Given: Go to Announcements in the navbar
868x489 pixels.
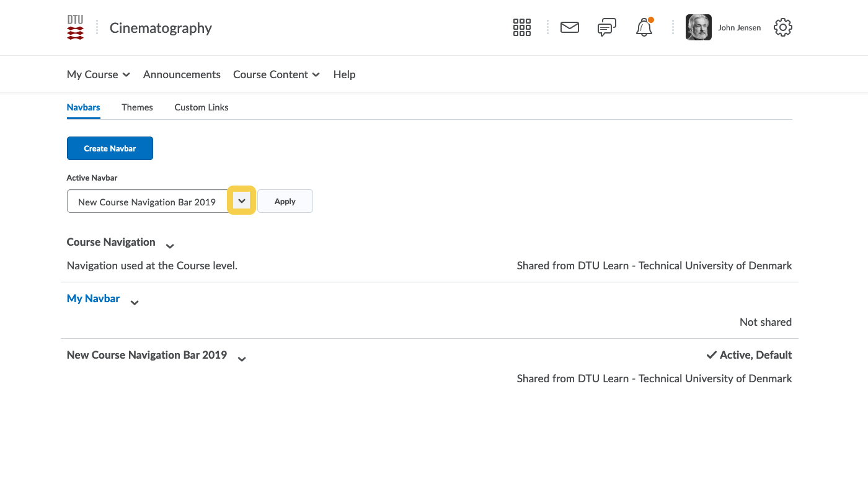Looking at the screenshot, I should click(x=182, y=74).
